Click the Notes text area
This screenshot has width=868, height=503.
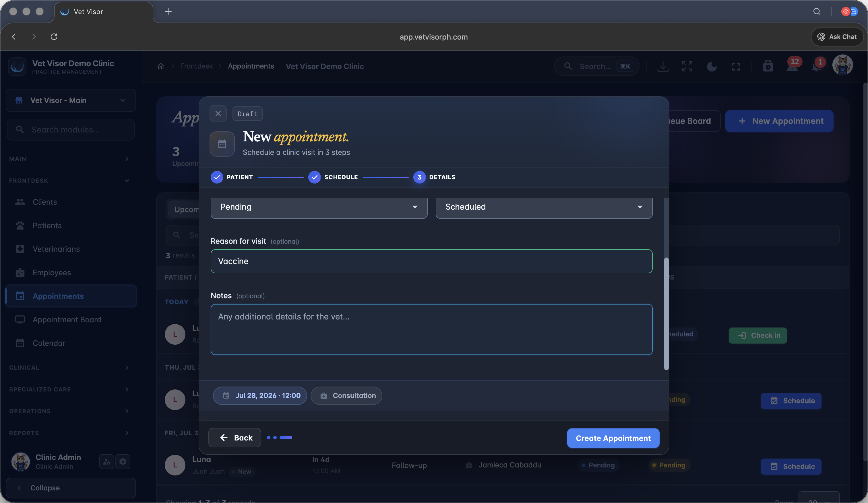pyautogui.click(x=431, y=329)
